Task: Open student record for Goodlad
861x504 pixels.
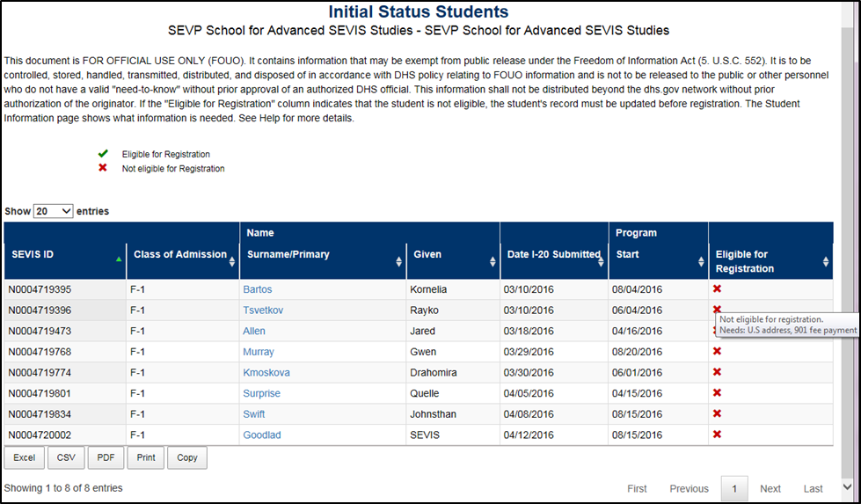Action: coord(262,435)
